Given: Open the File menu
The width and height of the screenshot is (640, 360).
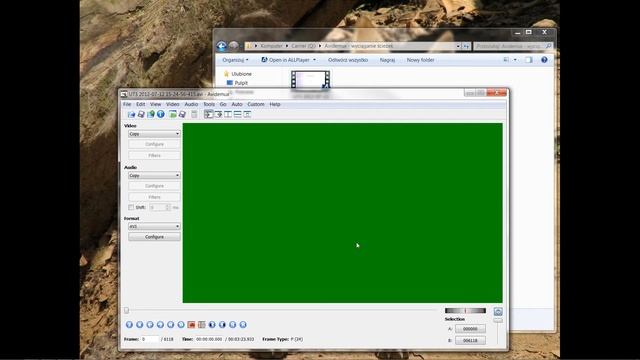Looking at the screenshot, I should click(127, 104).
